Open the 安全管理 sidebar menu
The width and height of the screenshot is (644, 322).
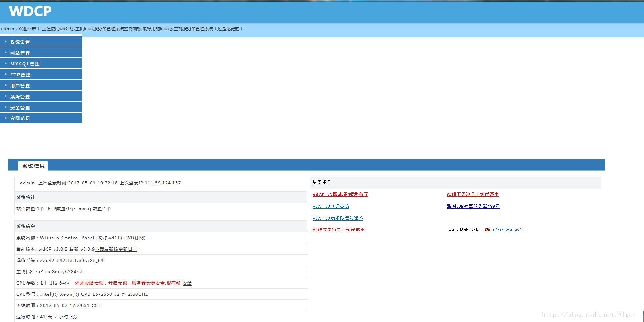click(x=41, y=107)
